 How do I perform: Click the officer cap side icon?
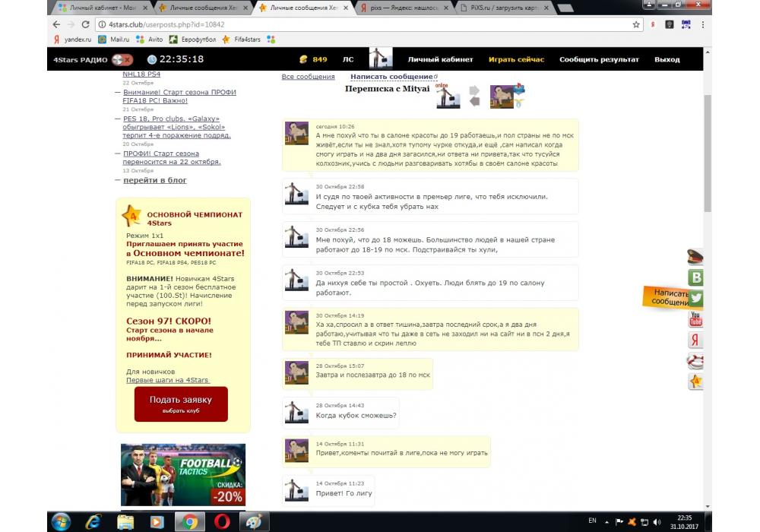pyautogui.click(x=695, y=257)
